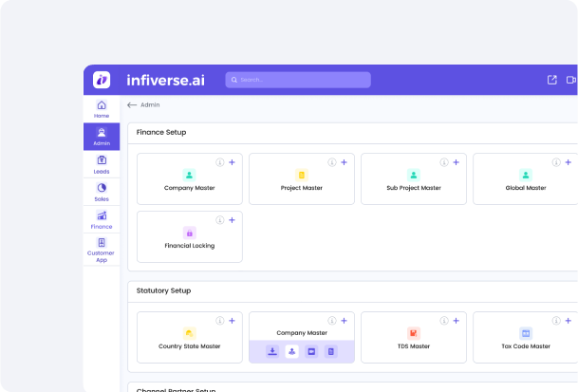
Task: Open the Global Master card
Action: click(526, 179)
